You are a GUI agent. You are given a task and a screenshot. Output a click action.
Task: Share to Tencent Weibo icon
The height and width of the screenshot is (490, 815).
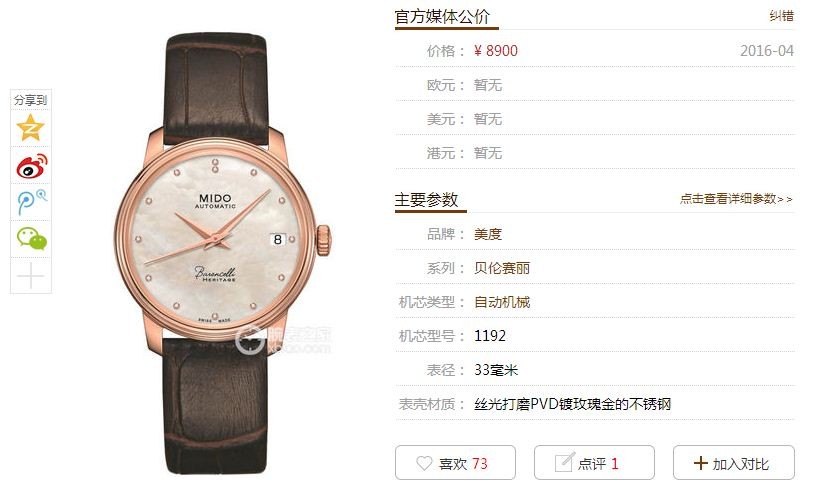click(31, 202)
